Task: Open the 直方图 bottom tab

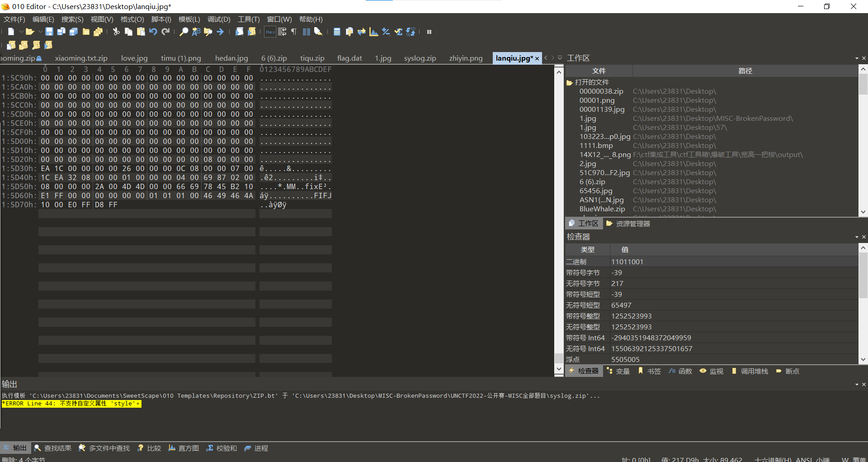Action: point(184,448)
